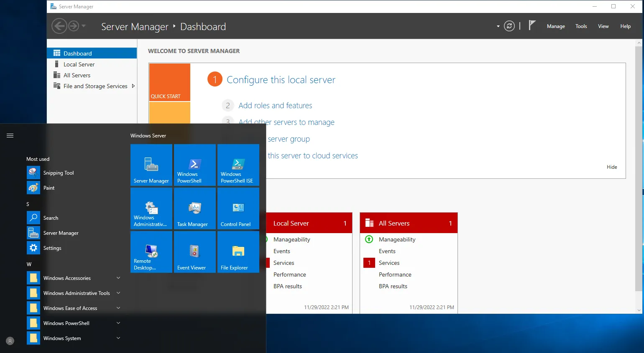This screenshot has width=644, height=353.
Task: Click the user account icon in Start
Action: coord(10,341)
